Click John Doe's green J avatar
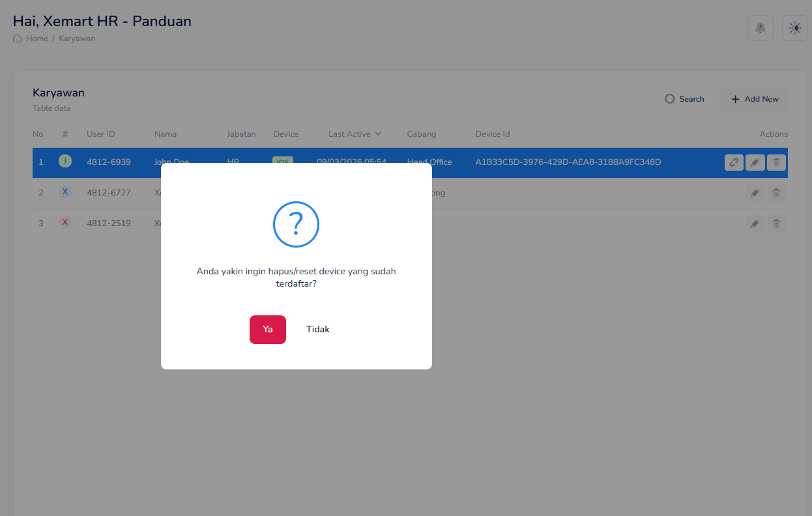 65,161
